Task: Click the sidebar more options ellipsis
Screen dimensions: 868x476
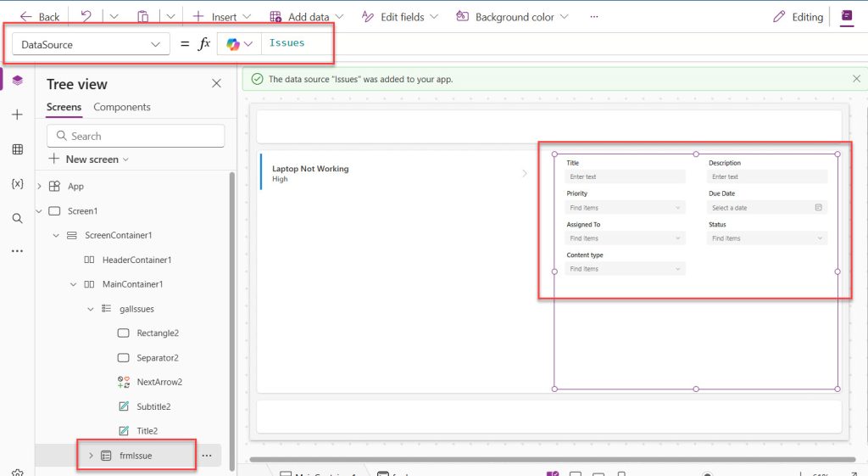Action: (17, 251)
